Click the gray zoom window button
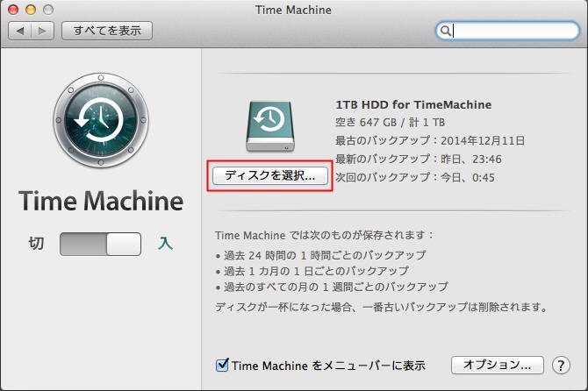This screenshot has height=391, width=588. coord(48,10)
